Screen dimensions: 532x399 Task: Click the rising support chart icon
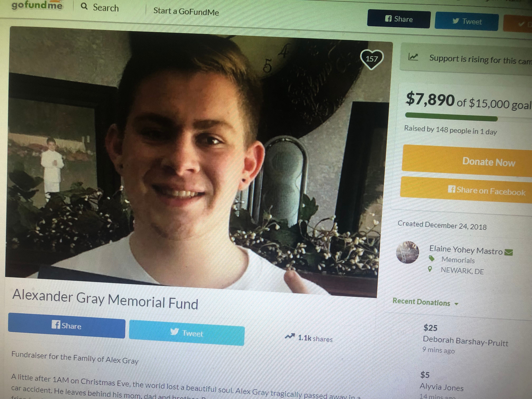(413, 57)
